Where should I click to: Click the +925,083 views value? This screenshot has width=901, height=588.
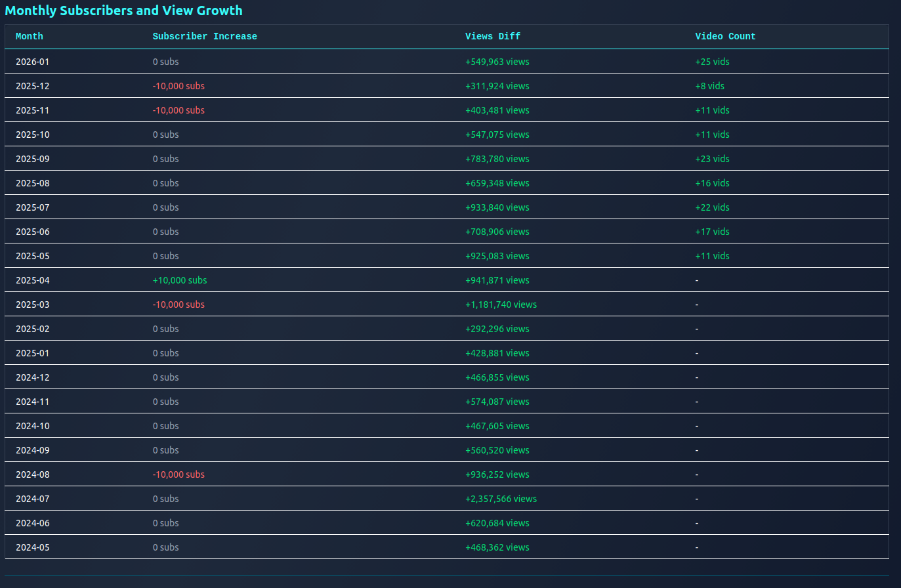click(497, 256)
